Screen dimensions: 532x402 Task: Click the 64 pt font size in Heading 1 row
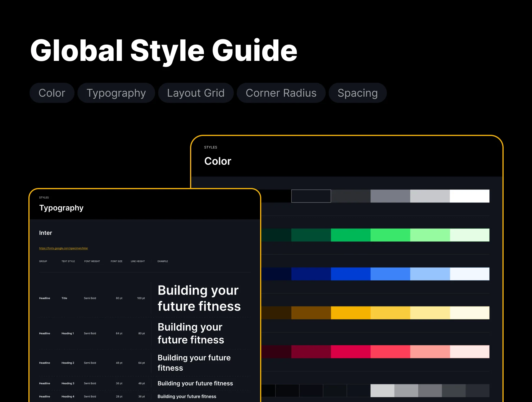[x=119, y=333]
